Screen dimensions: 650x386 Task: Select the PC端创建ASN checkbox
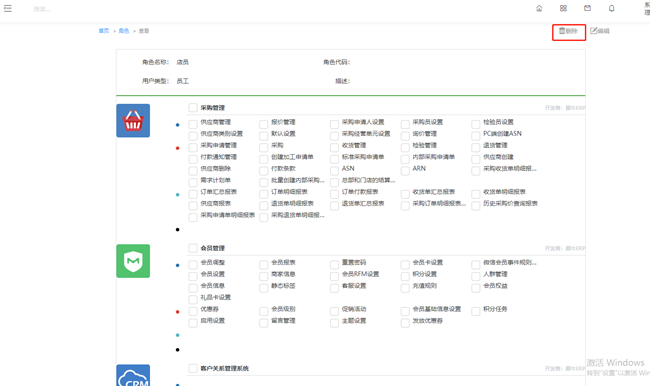point(475,136)
